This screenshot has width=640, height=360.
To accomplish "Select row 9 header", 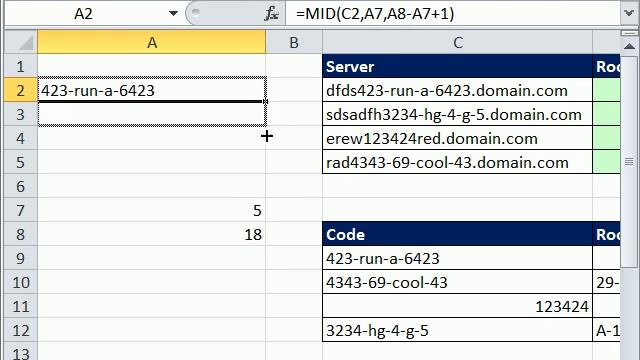I will click(x=20, y=258).
